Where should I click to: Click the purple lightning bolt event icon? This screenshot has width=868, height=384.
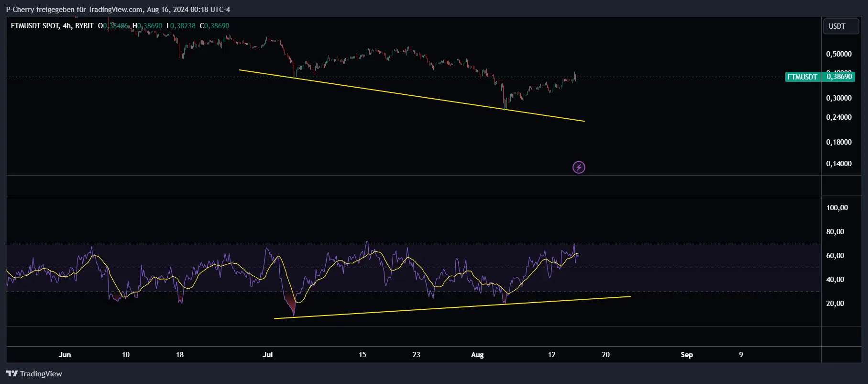coord(579,167)
